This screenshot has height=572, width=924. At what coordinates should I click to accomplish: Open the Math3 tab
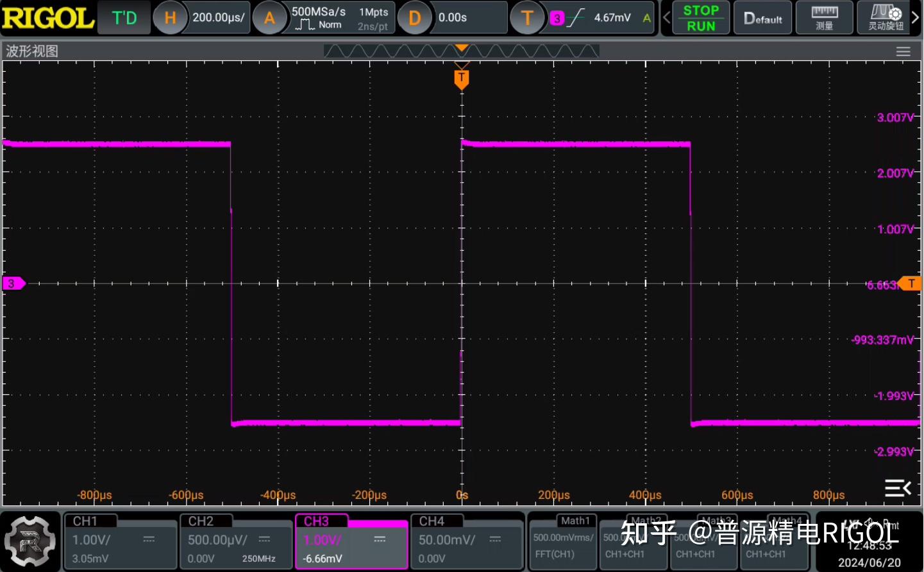click(x=716, y=521)
